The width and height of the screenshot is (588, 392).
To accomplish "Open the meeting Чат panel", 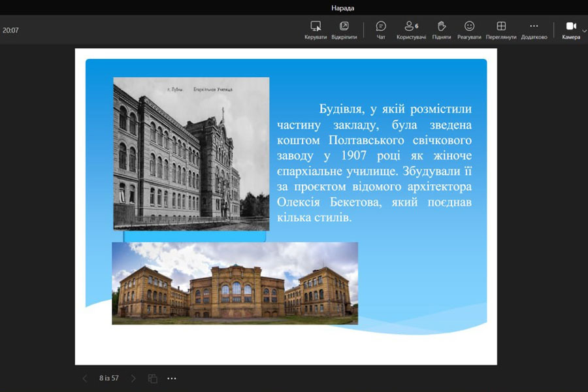I will tap(381, 29).
